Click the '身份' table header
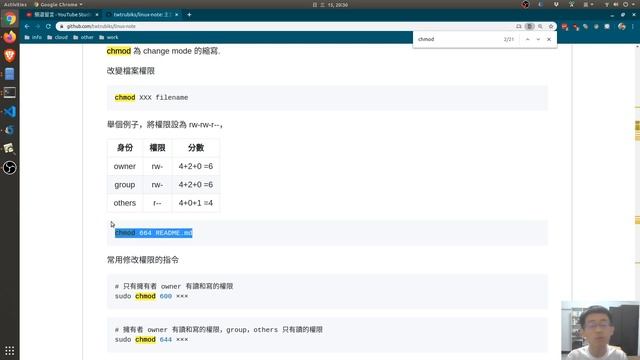640x360 pixels. coord(125,148)
